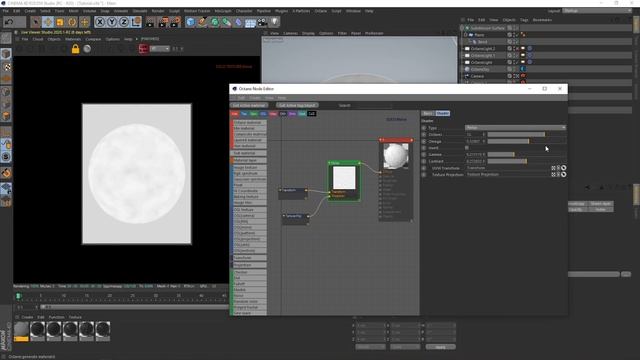The image size is (640, 360).
Task: Open the Tags menu in Object Manager
Action: (524, 20)
